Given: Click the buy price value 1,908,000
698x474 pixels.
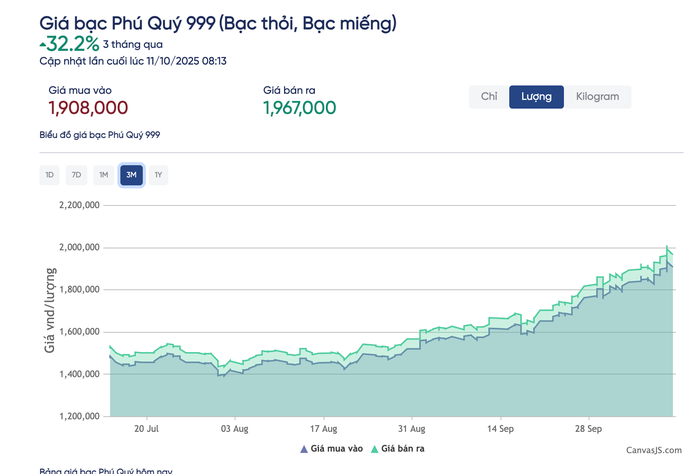Looking at the screenshot, I should pos(88,108).
